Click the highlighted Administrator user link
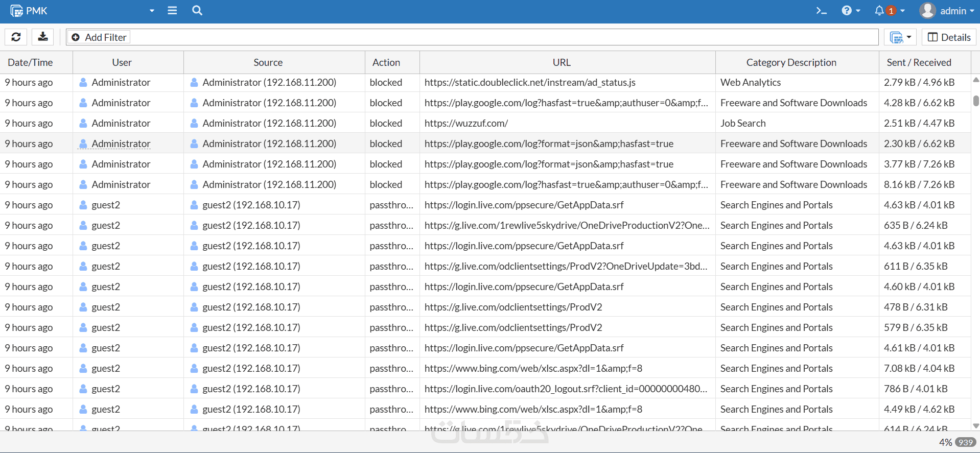The width and height of the screenshot is (980, 453). (x=121, y=144)
